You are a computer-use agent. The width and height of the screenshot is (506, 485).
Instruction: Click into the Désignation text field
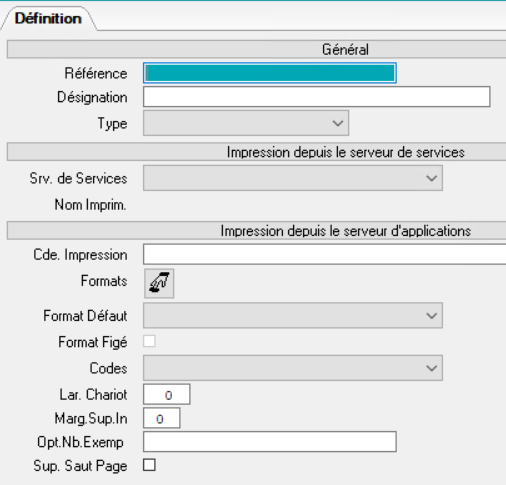(x=317, y=97)
